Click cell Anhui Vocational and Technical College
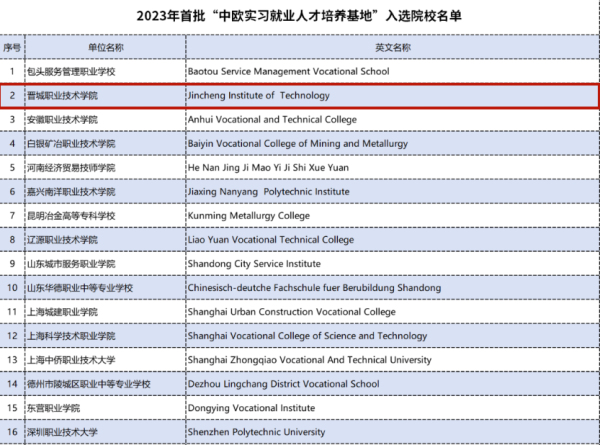The width and height of the screenshot is (600, 445). (393, 119)
